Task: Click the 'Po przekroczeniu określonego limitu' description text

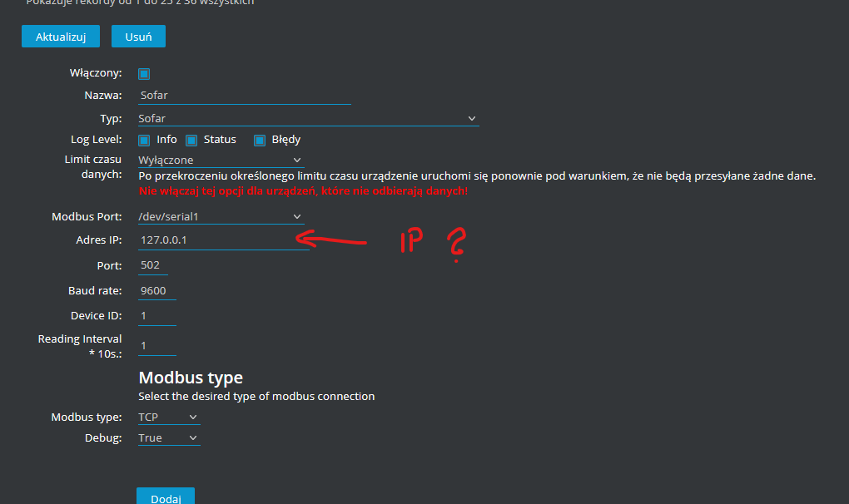Action: point(477,175)
